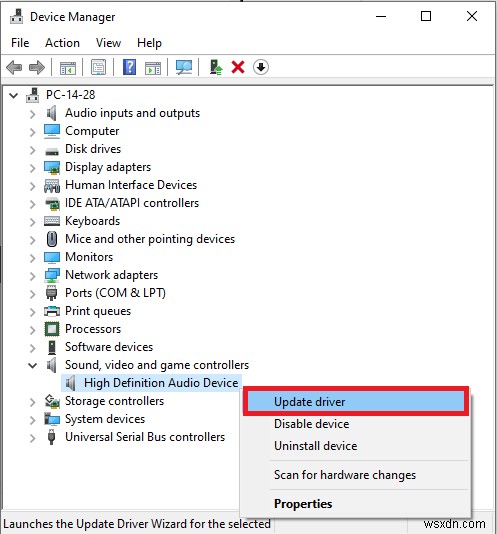The height and width of the screenshot is (534, 497).
Task: Select the Monitors tree label
Action: pos(89,257)
